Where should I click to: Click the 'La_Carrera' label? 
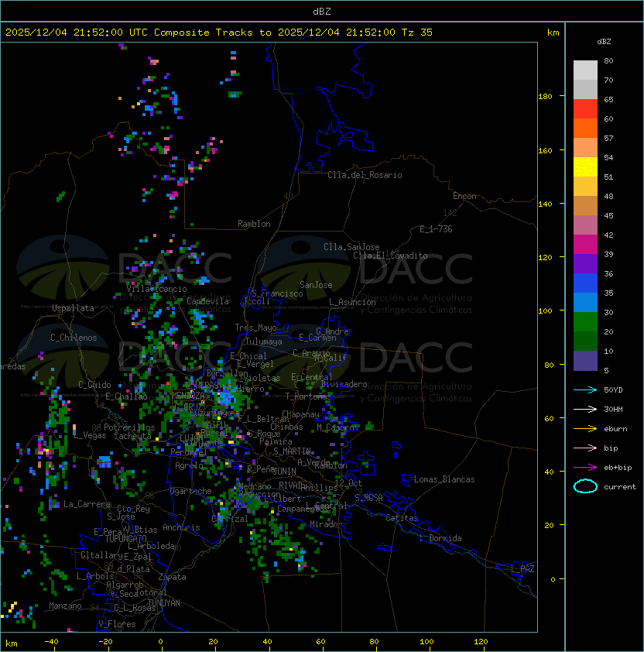tap(87, 504)
